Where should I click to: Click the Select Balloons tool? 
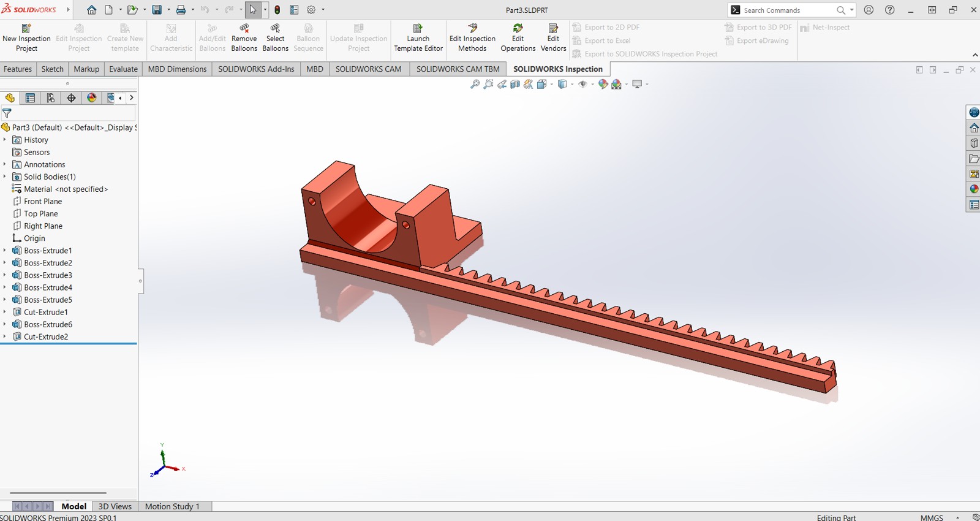click(275, 38)
